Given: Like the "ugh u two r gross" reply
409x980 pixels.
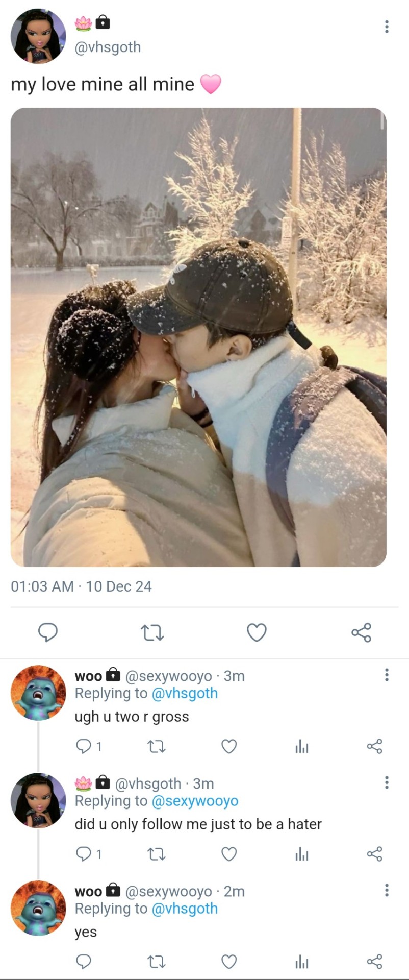Looking at the screenshot, I should pos(229,747).
